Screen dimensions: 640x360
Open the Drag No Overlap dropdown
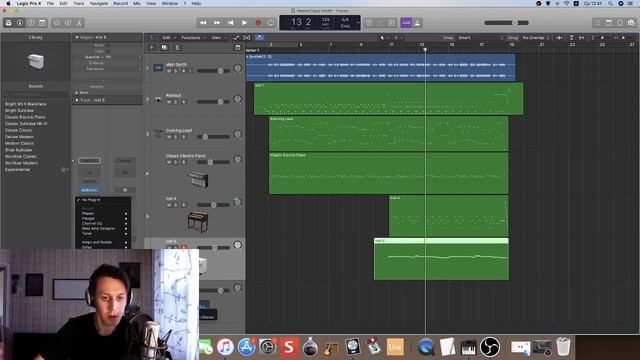535,38
